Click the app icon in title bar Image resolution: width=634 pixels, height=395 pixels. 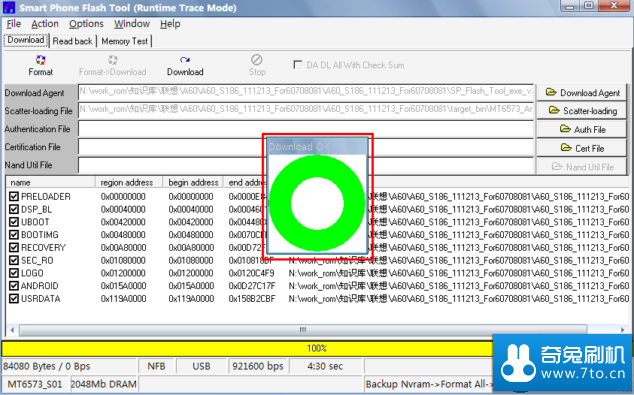tap(8, 8)
